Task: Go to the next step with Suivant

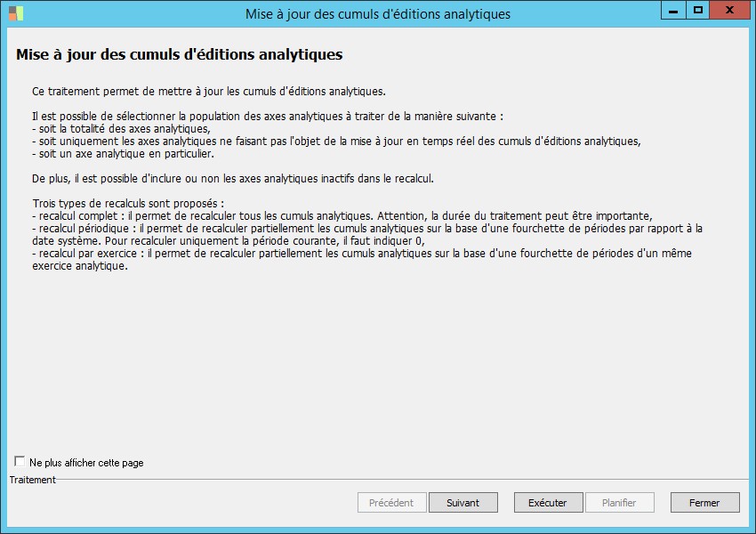Action: (462, 503)
